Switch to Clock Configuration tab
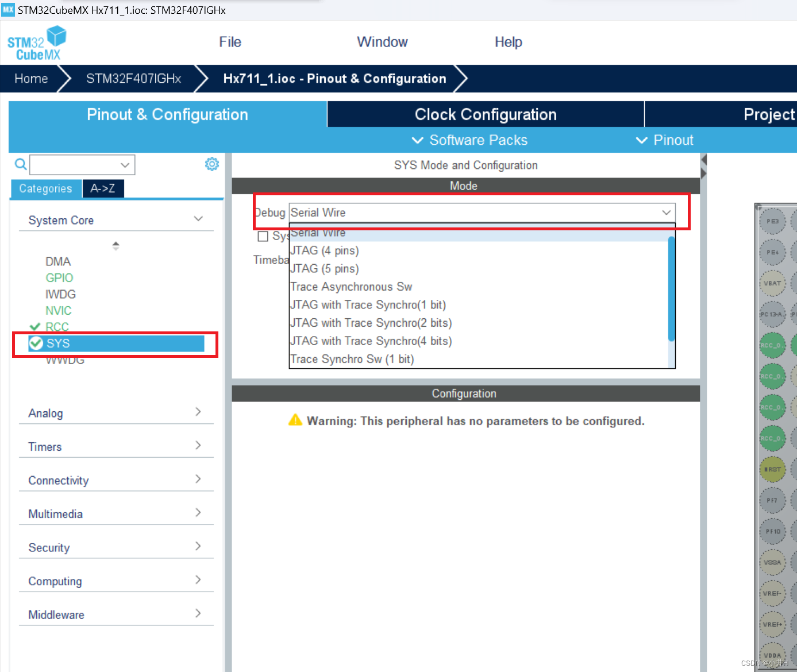The image size is (797, 672). (x=486, y=114)
